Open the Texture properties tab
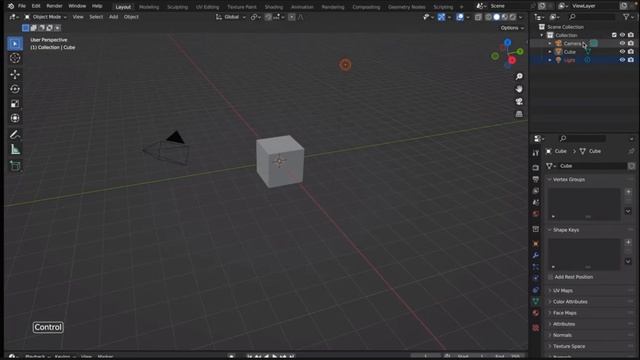 [536, 327]
